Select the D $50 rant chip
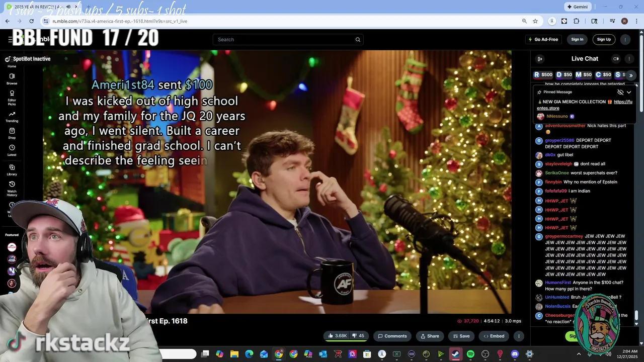Image resolution: width=644 pixels, height=362 pixels. click(564, 75)
